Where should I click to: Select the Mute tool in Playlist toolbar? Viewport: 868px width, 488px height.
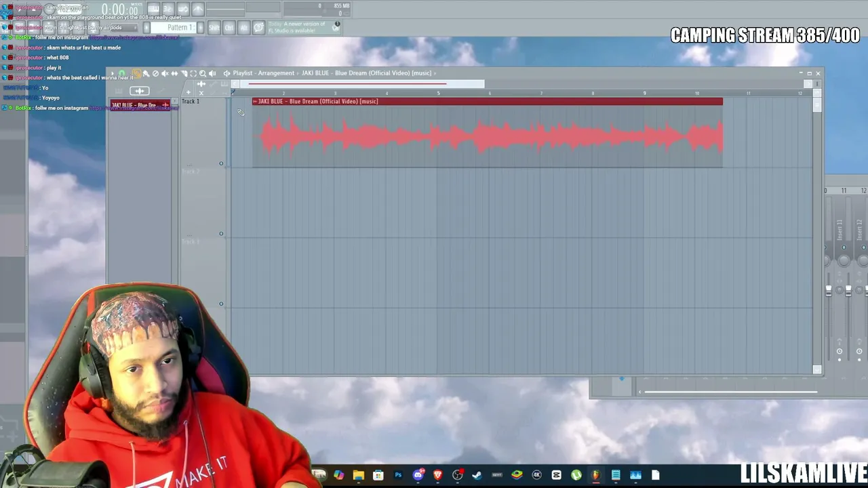coord(165,73)
